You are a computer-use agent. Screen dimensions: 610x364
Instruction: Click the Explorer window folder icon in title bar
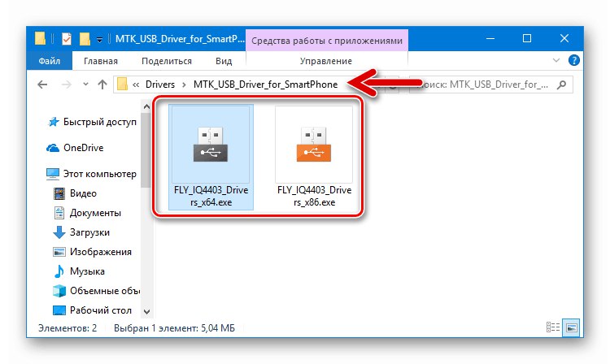[40, 39]
